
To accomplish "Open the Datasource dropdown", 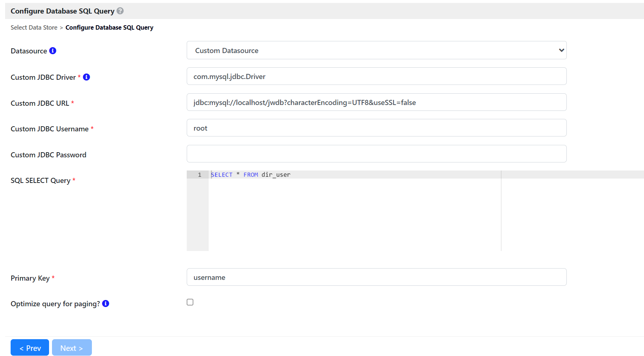I will (x=376, y=50).
